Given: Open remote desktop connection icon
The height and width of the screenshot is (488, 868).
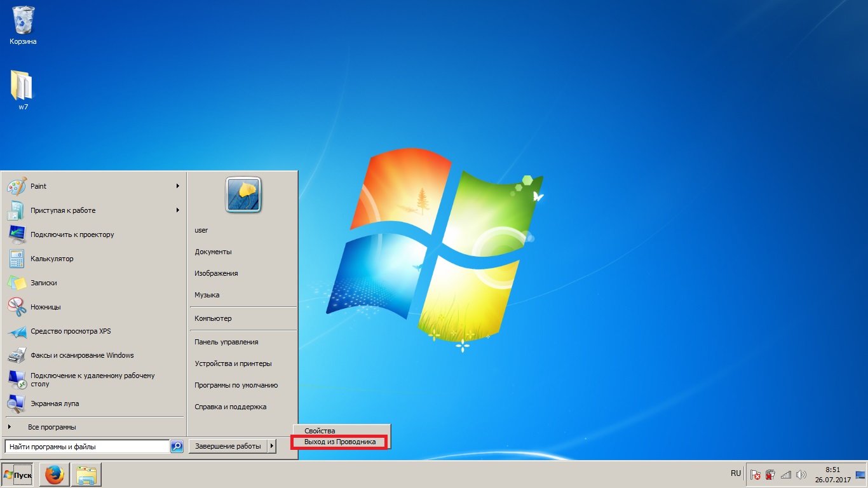Looking at the screenshot, I should click(17, 379).
